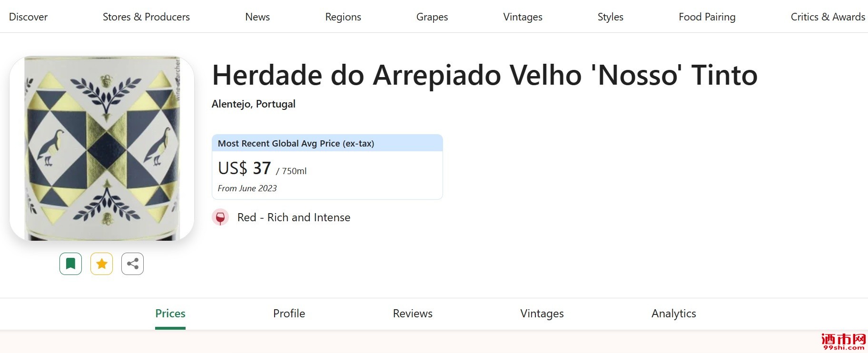Click the gold star favorite icon
The image size is (868, 353).
click(x=101, y=264)
